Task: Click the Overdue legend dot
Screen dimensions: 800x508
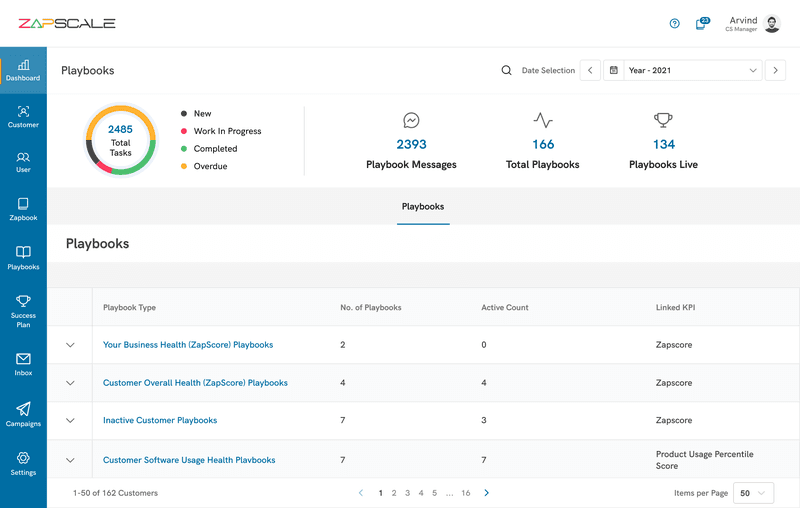Action: 184,166
